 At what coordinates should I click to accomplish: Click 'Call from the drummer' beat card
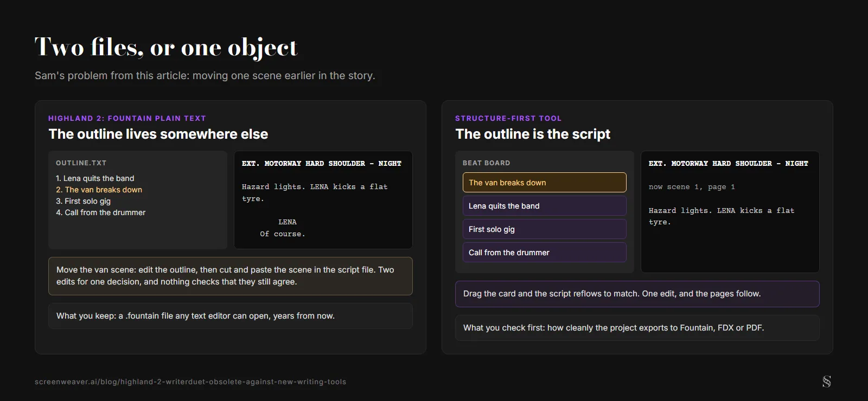pyautogui.click(x=544, y=253)
